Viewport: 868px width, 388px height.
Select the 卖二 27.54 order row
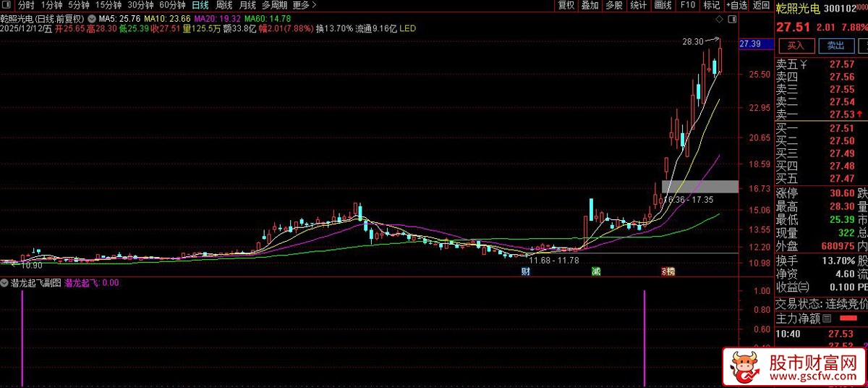821,102
